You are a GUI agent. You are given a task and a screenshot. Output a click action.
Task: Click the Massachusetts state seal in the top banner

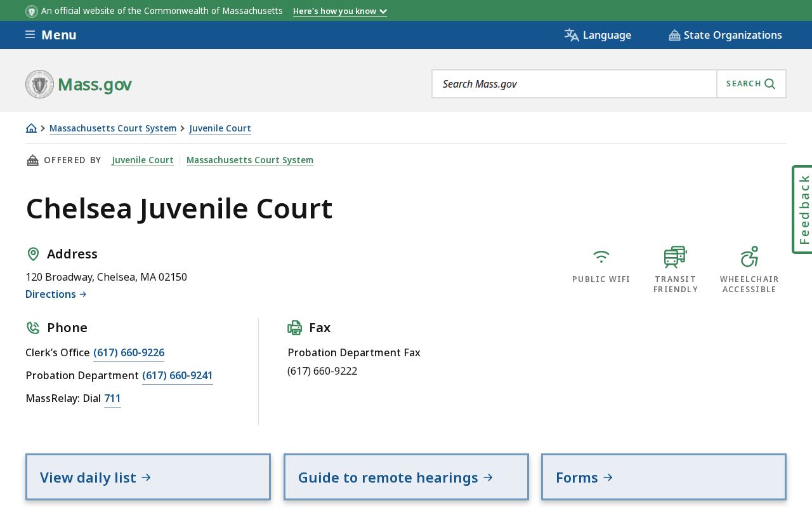[x=32, y=11]
